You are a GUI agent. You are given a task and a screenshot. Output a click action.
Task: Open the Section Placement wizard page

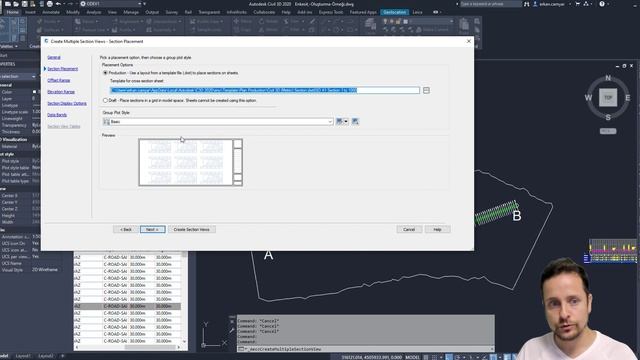62,69
